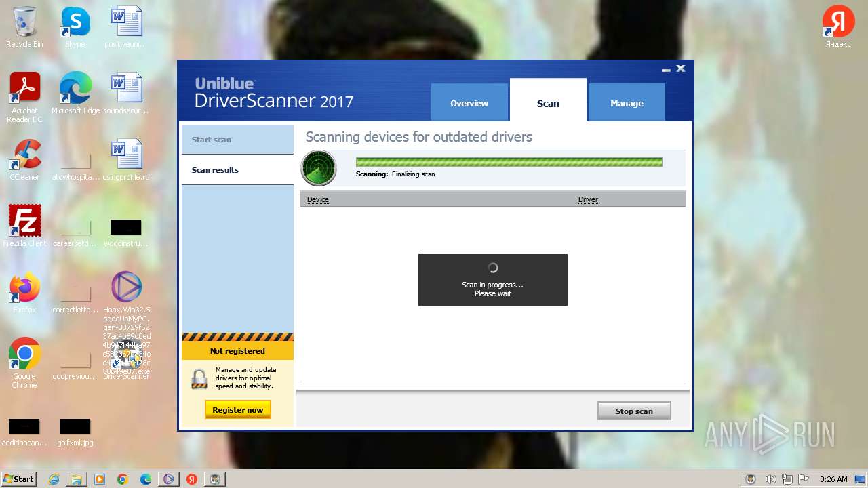The width and height of the screenshot is (868, 488).
Task: Open Acrobat Reader DC shortcut
Action: coord(24,98)
